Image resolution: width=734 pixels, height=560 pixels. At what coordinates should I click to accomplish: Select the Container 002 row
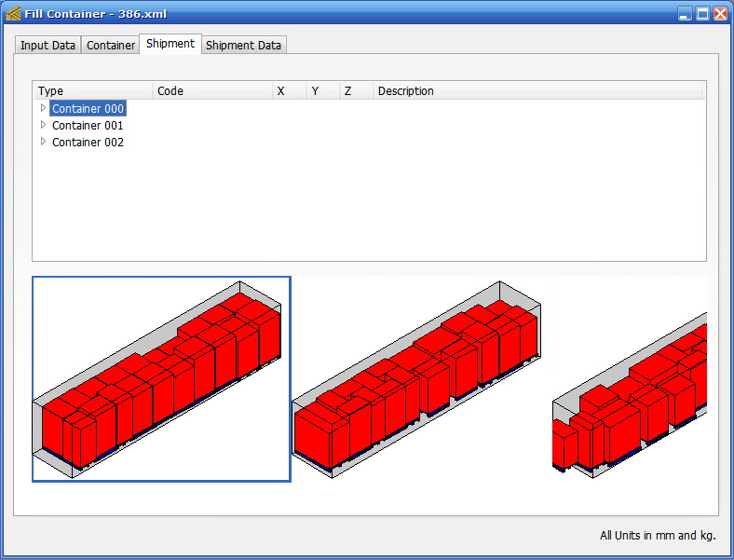coord(88,143)
